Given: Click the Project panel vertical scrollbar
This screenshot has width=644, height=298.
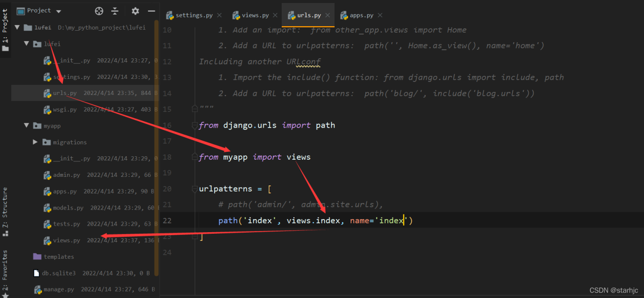Looking at the screenshot, I should (x=156, y=148).
